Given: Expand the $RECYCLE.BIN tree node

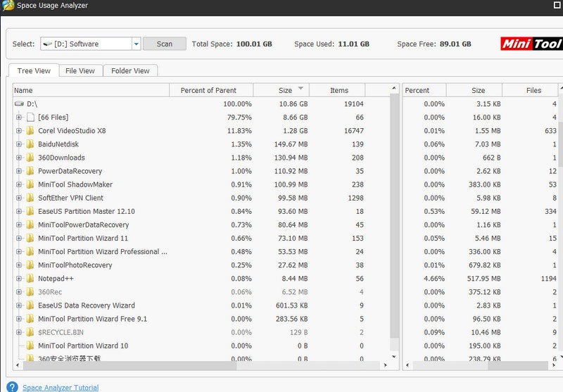Looking at the screenshot, I should (19, 332).
